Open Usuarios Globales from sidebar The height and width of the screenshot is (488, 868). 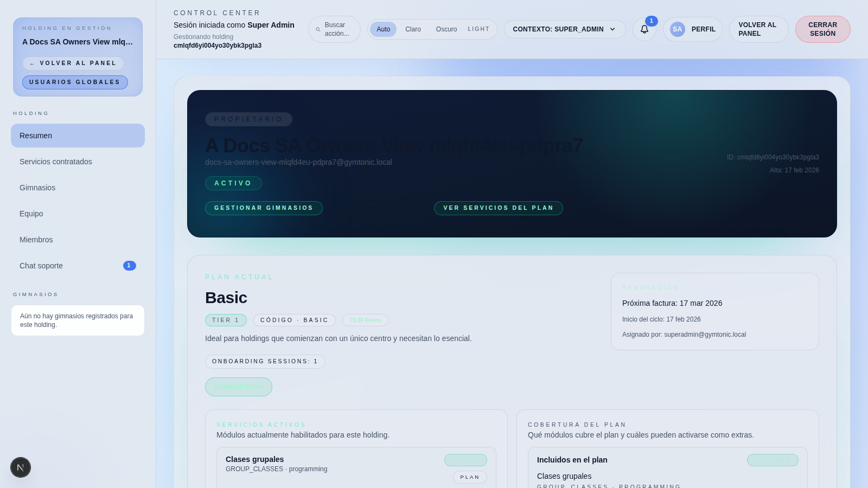75,82
